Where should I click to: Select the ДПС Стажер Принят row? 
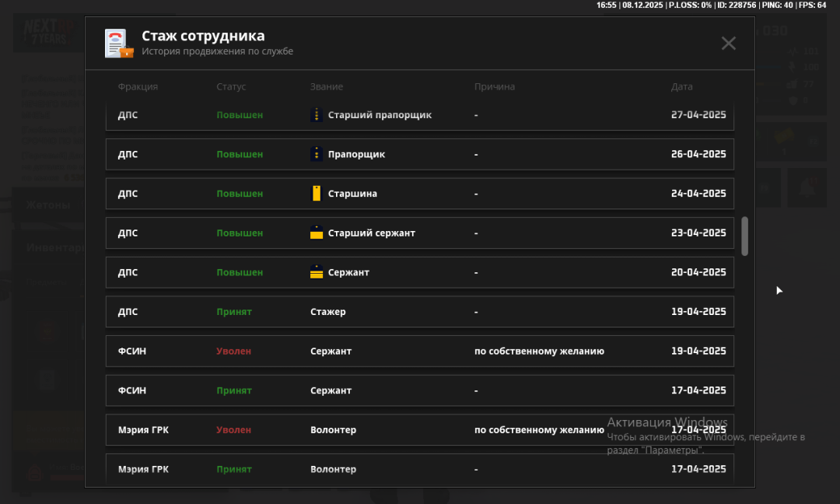pyautogui.click(x=419, y=312)
